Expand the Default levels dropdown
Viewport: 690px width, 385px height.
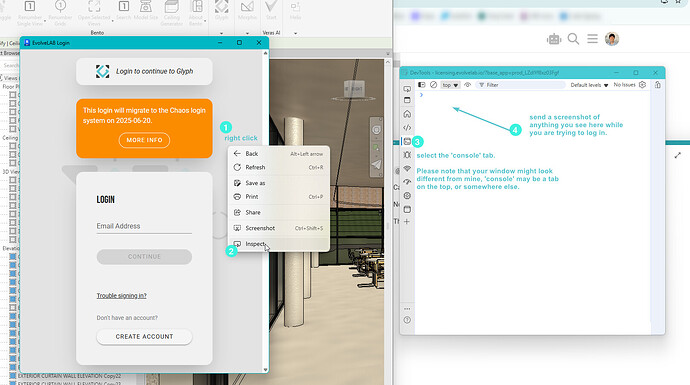[589, 85]
